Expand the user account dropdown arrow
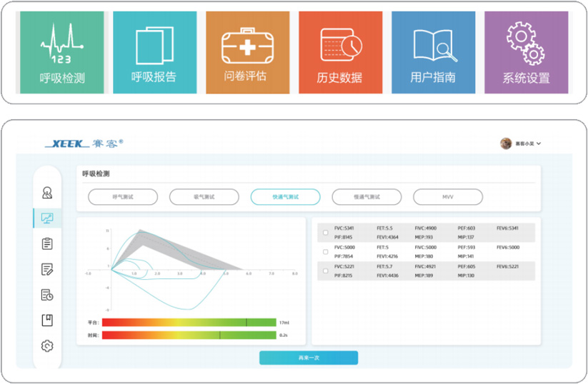 pyautogui.click(x=539, y=143)
